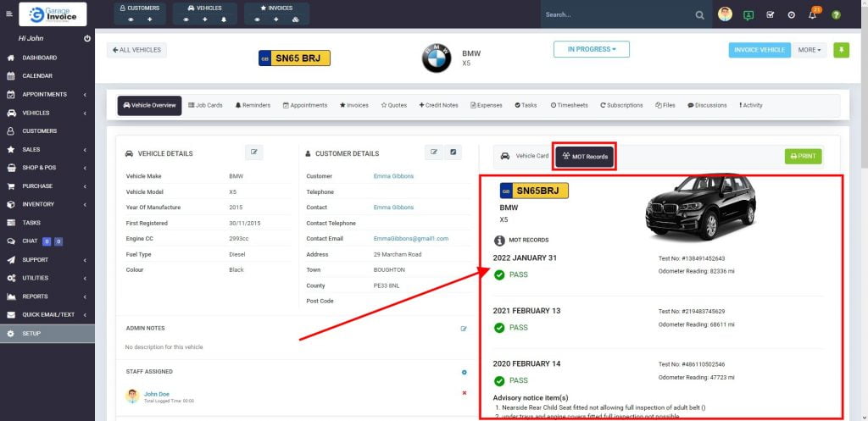Click the edit vehicle details icon
The width and height of the screenshot is (868, 421).
point(254,152)
